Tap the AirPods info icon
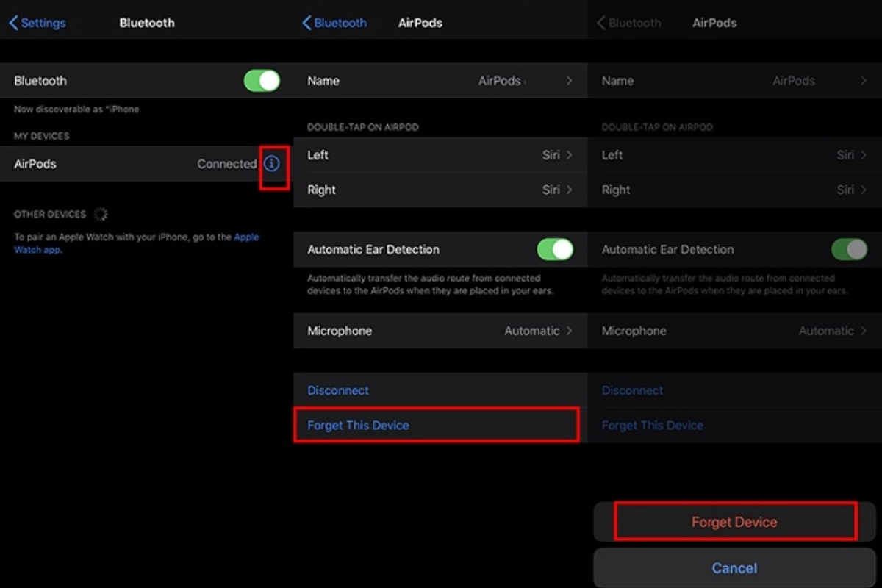Viewport: 882px width, 588px height. pos(272,164)
